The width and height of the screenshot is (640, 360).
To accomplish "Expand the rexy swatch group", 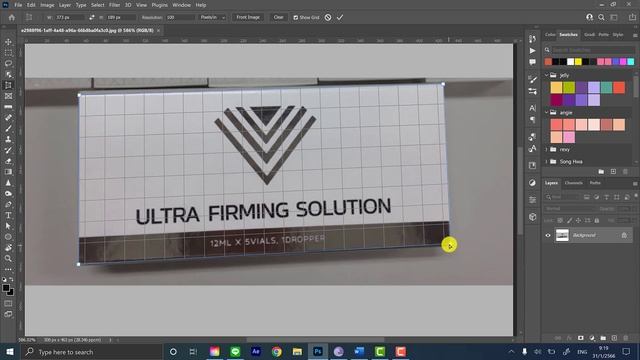I will click(547, 149).
